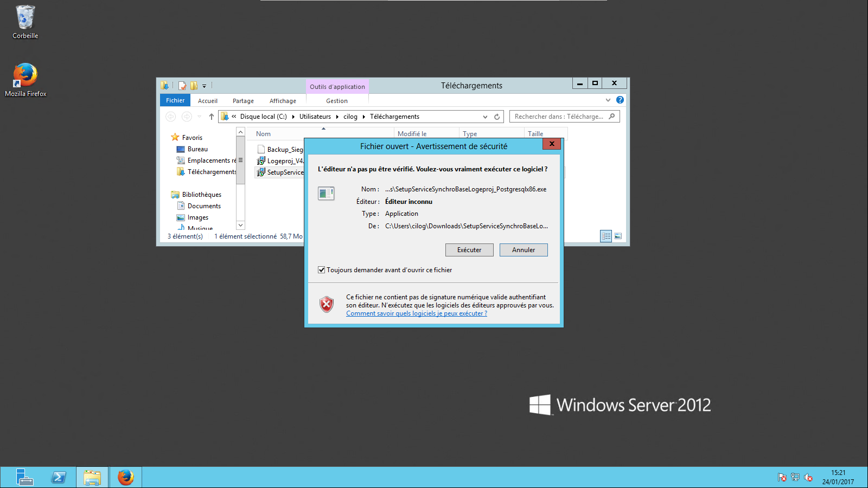Click the Forward arrow in Explorer navigation
Screen dimensions: 868x488
click(187, 117)
